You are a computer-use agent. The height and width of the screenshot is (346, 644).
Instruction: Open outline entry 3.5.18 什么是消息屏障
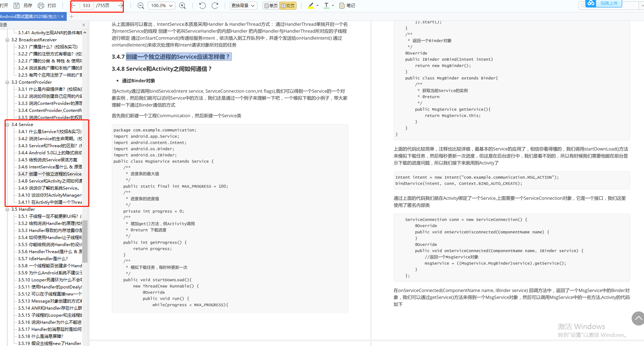coord(41,336)
